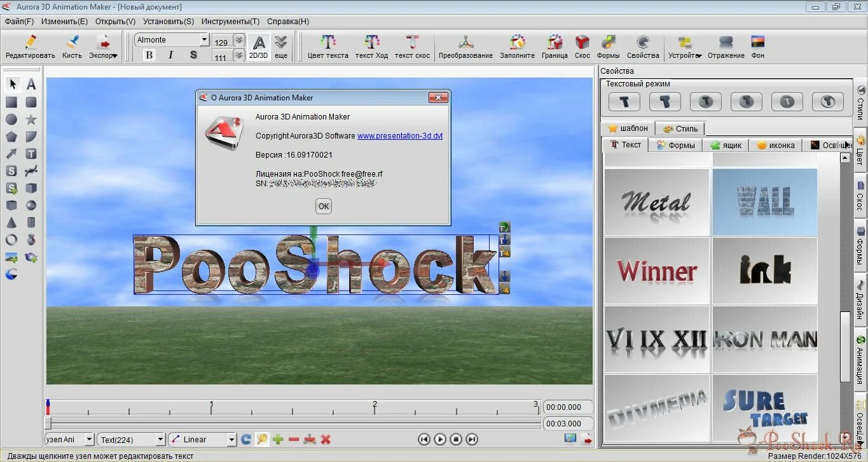Add a keyframe with green plus
The width and height of the screenshot is (868, 462).
pos(278,439)
